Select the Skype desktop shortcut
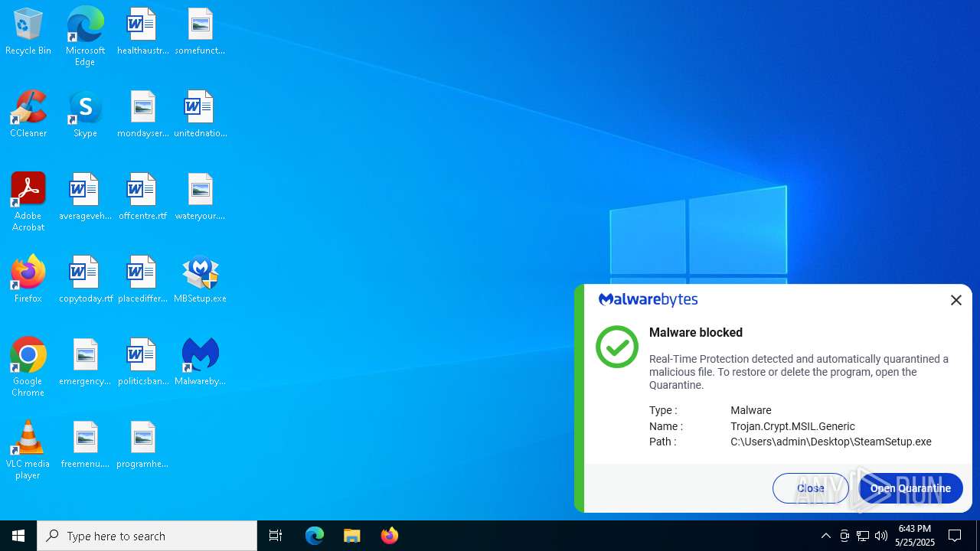Image resolution: width=980 pixels, height=551 pixels. point(85,115)
